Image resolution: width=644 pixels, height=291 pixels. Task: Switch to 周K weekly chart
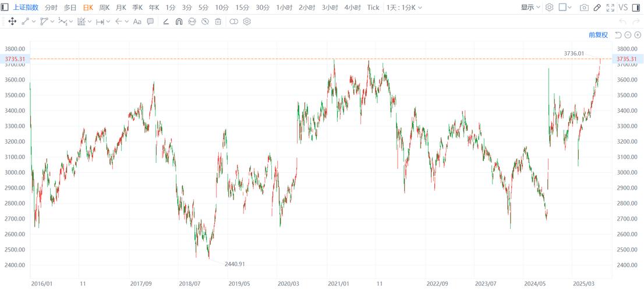click(x=104, y=8)
